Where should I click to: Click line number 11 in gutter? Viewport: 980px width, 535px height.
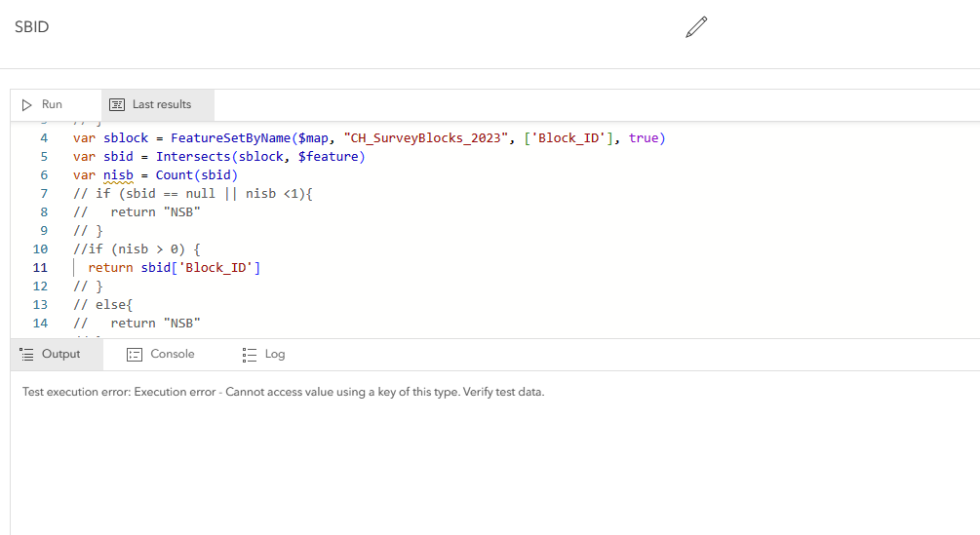[x=40, y=267]
